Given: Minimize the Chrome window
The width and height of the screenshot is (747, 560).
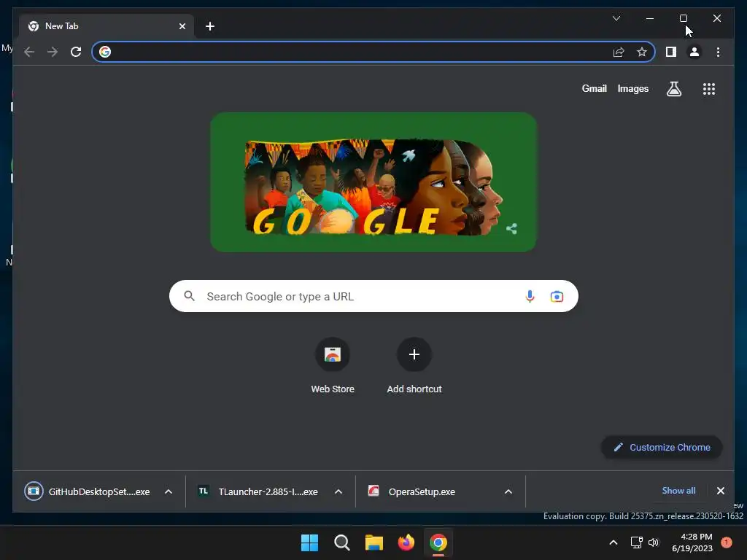Looking at the screenshot, I should coord(650,18).
